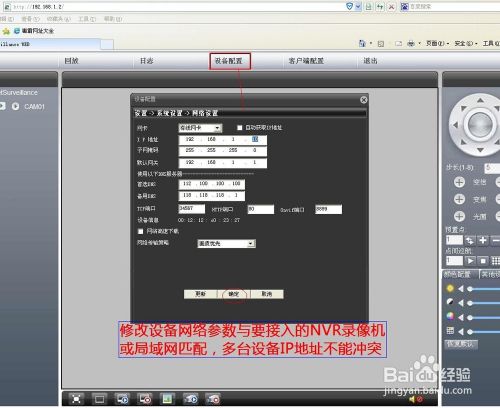Select the CAM01 camera entry
The height and width of the screenshot is (408, 500).
(x=34, y=107)
